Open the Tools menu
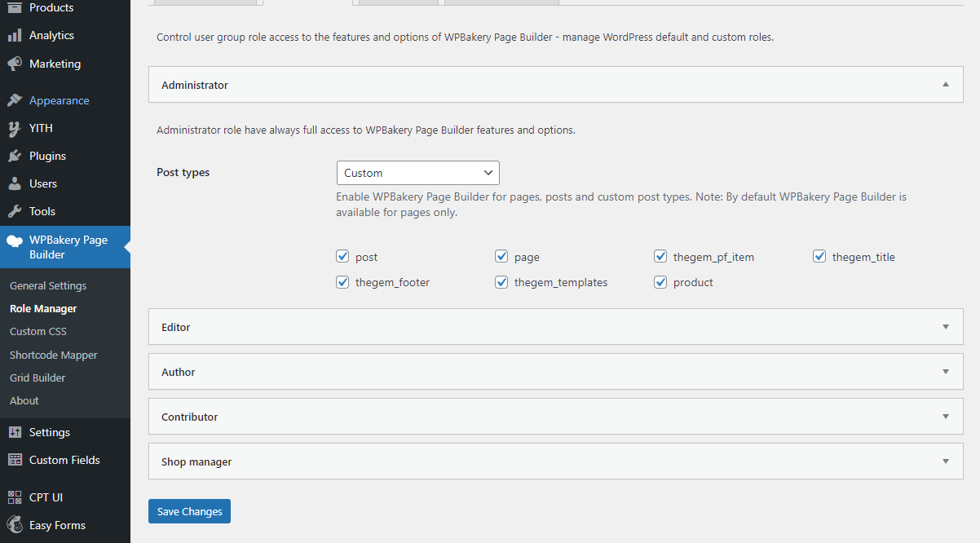This screenshot has width=980, height=543. [65, 211]
